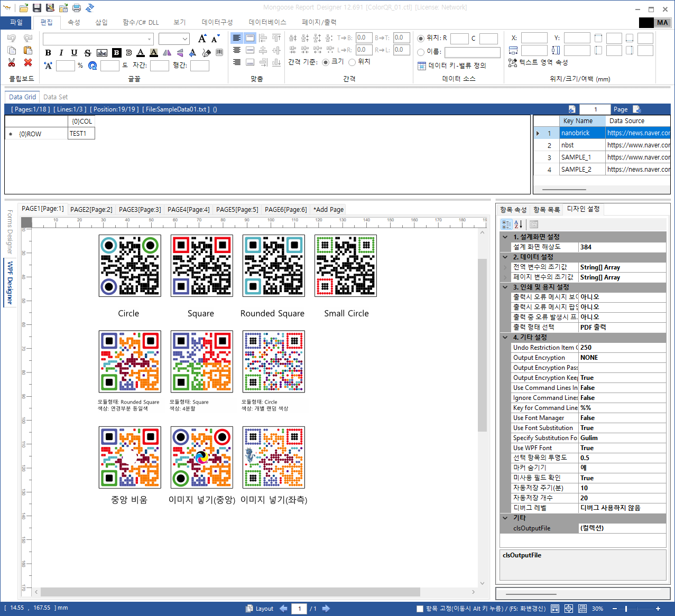Click *Add Page to add a page
The height and width of the screenshot is (616, 675).
328,210
